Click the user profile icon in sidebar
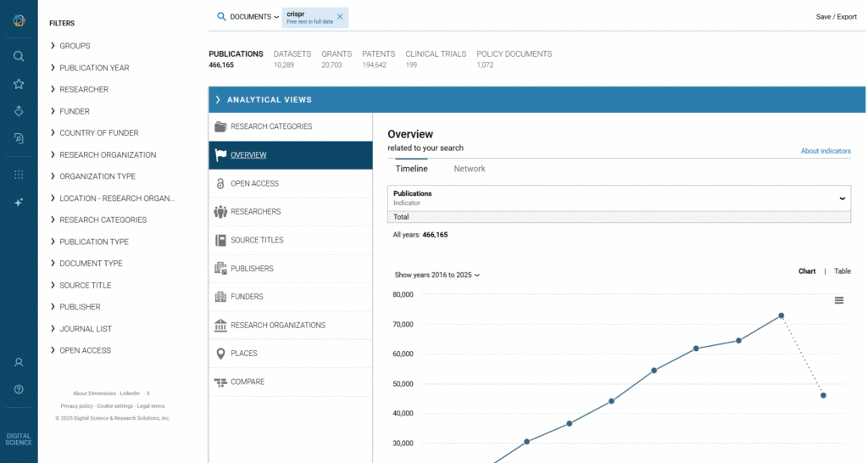 pyautogui.click(x=19, y=362)
